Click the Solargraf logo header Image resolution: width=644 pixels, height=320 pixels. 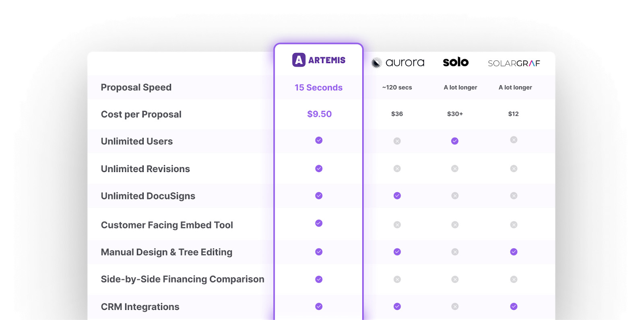pyautogui.click(x=514, y=63)
